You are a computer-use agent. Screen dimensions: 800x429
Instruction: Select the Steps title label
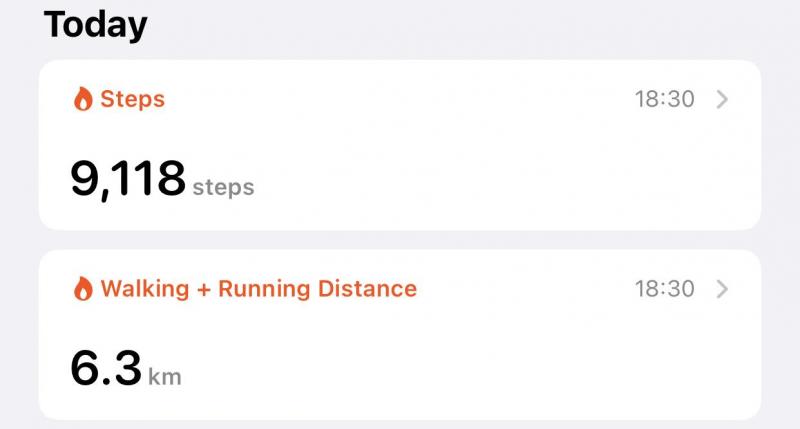(133, 99)
